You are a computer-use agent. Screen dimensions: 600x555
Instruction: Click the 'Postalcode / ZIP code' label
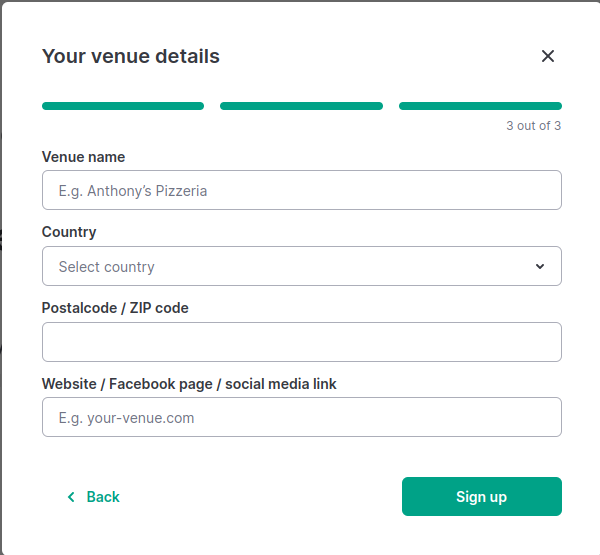pos(115,308)
